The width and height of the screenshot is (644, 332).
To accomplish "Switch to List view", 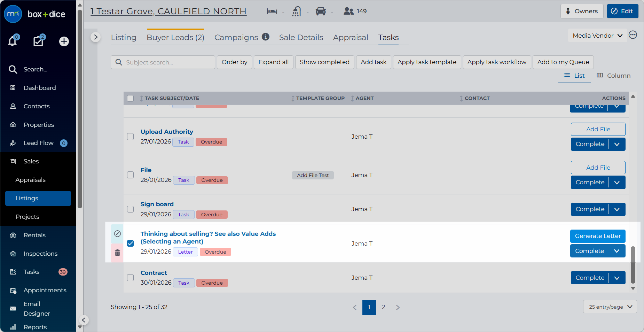I will point(574,76).
